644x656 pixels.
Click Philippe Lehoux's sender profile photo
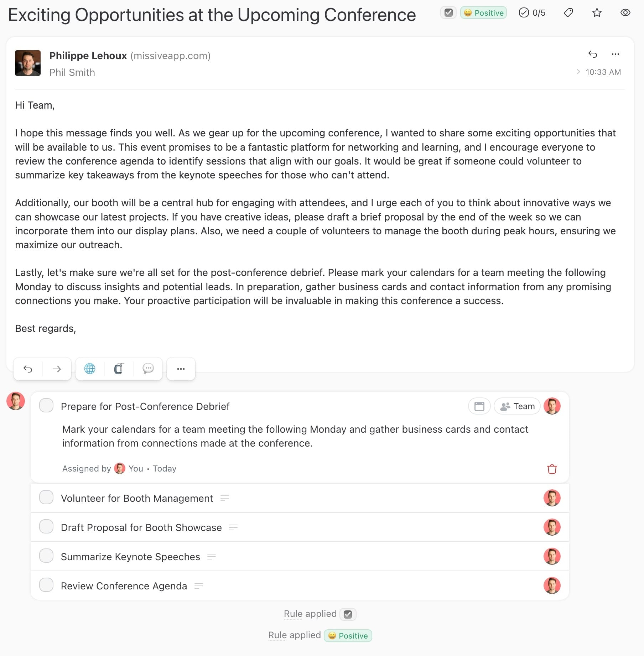(x=28, y=63)
